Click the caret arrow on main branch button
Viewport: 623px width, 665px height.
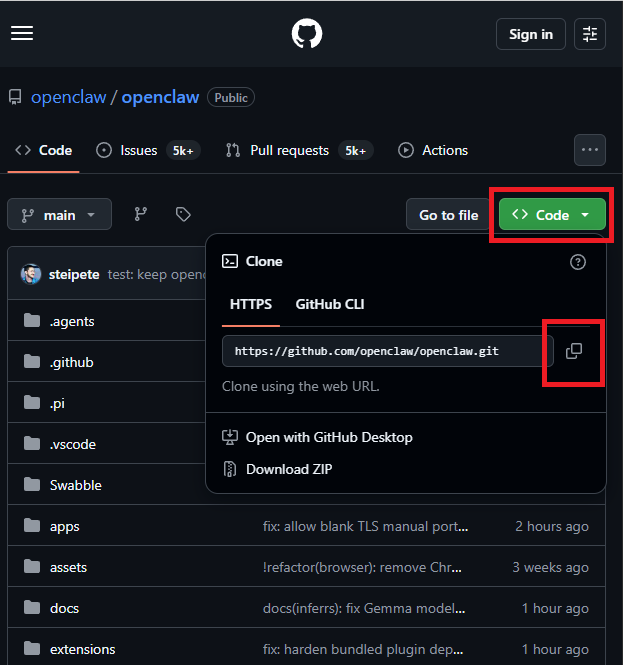click(x=91, y=215)
